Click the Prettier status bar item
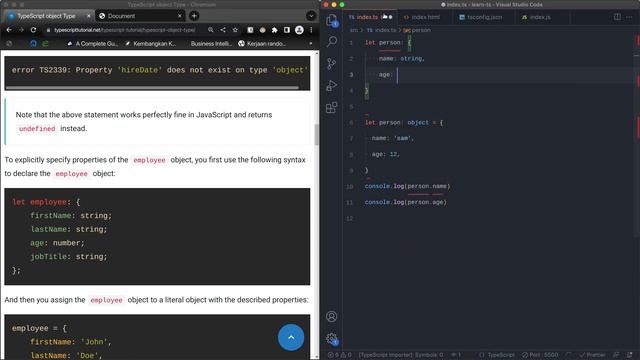The width and height of the screenshot is (640, 360). 592,355
